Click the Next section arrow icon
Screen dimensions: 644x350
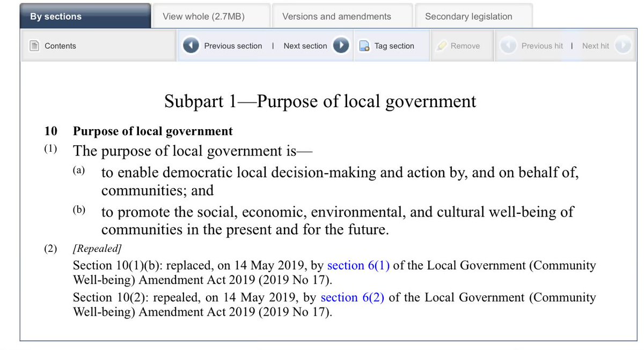click(341, 46)
